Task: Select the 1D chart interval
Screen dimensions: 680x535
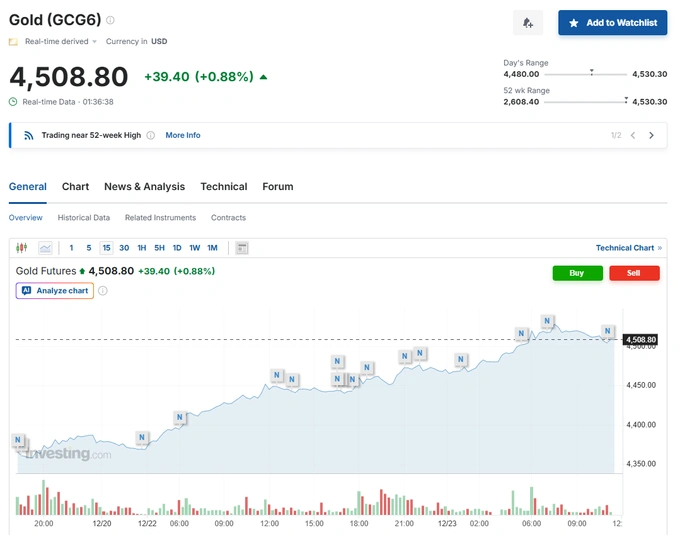Action: [x=177, y=248]
